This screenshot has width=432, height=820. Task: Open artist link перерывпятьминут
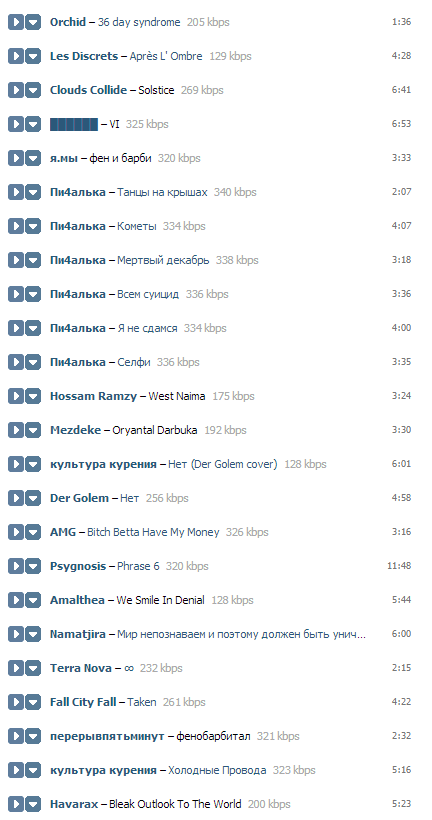coord(107,736)
